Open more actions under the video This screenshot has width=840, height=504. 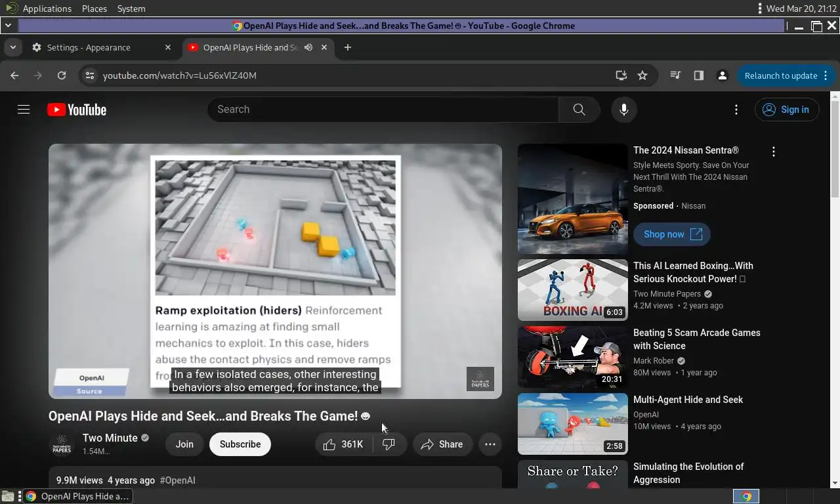coord(490,444)
